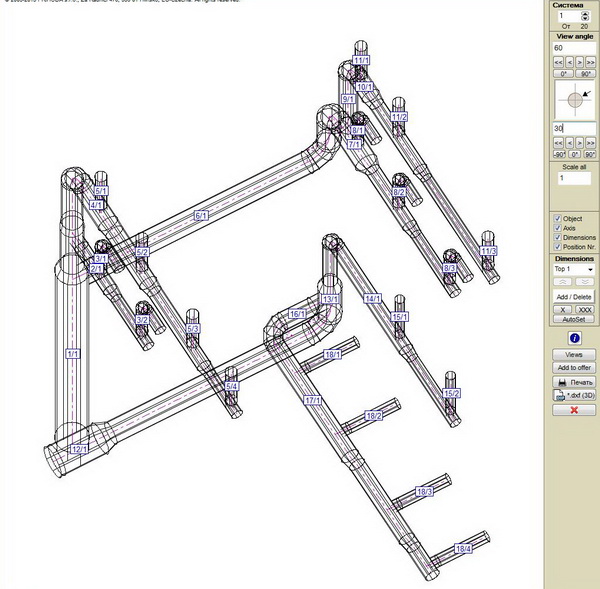Viewport: 600px width, 589px height.
Task: Print the drawing with the Печать button
Action: pyautogui.click(x=574, y=382)
